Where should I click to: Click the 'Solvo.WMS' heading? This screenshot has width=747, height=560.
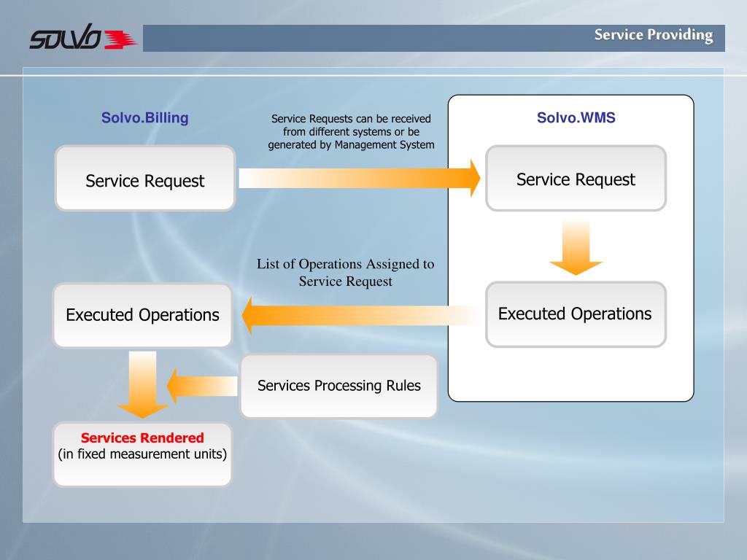pos(576,117)
